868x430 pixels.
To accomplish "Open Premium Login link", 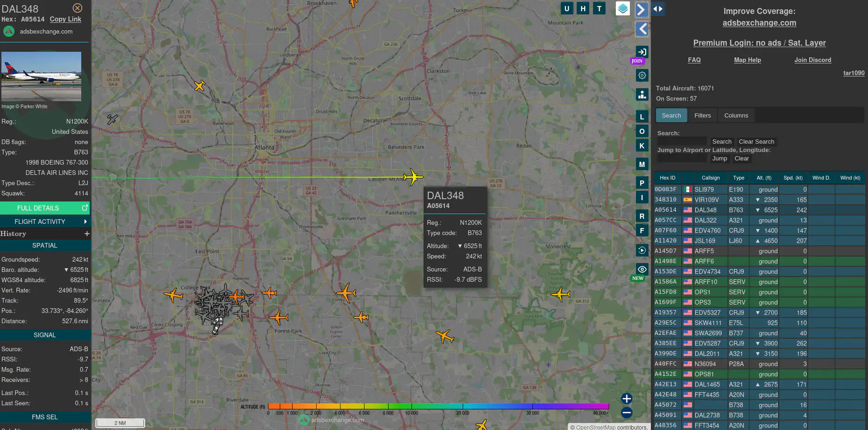I will (x=759, y=43).
